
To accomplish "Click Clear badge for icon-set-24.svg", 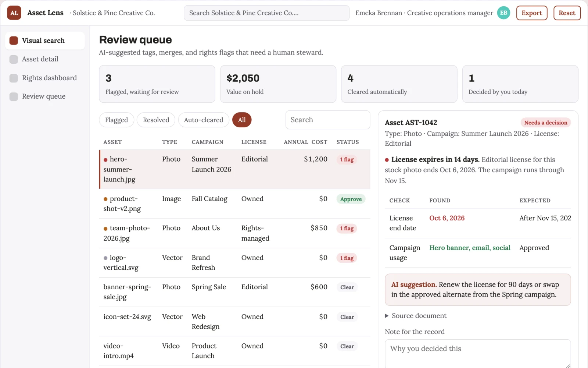I will [347, 317].
